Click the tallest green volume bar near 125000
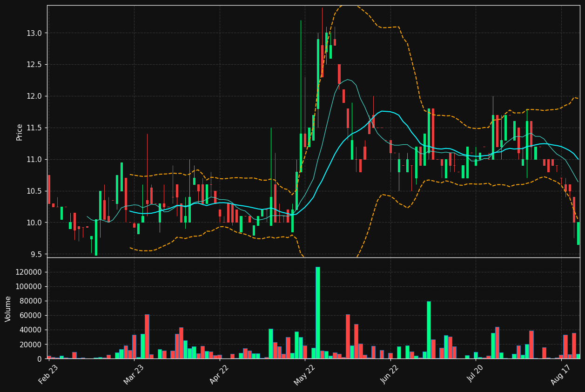 coord(318,313)
